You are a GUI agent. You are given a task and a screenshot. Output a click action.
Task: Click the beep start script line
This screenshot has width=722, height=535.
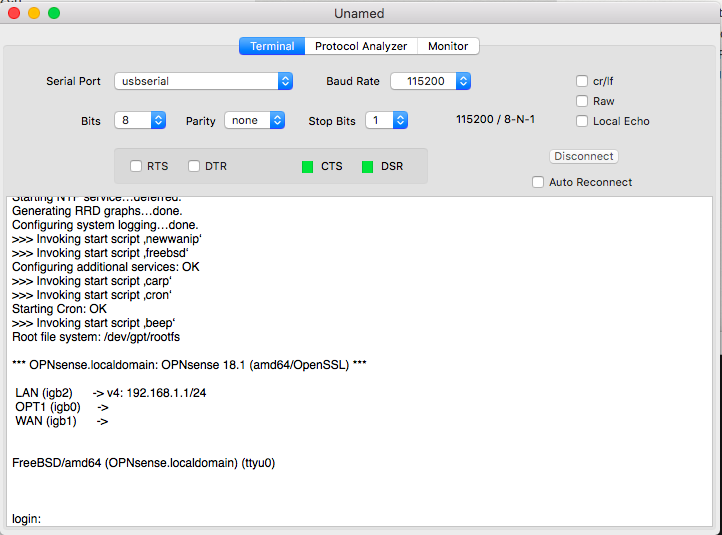click(93, 323)
